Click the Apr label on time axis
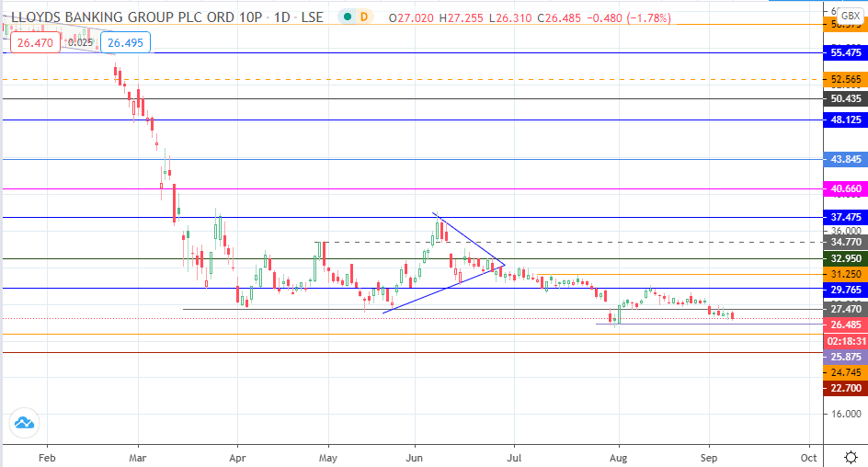Screen dimensions: 868x467 [237, 458]
